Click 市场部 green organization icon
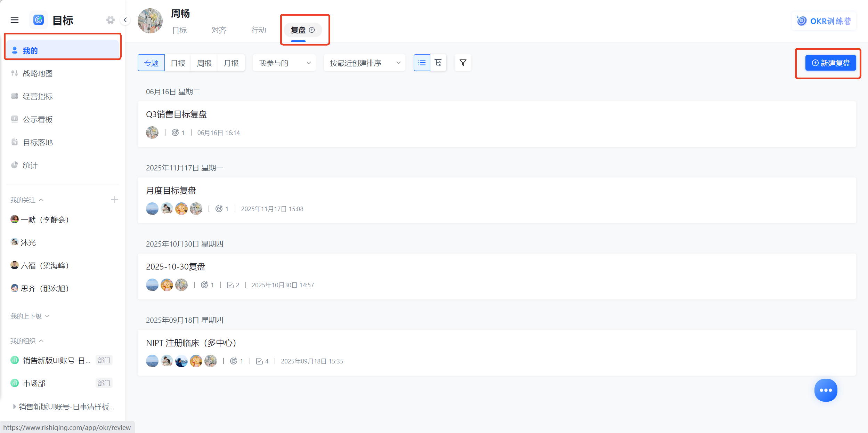Viewport: 868px width, 433px height. tap(15, 383)
